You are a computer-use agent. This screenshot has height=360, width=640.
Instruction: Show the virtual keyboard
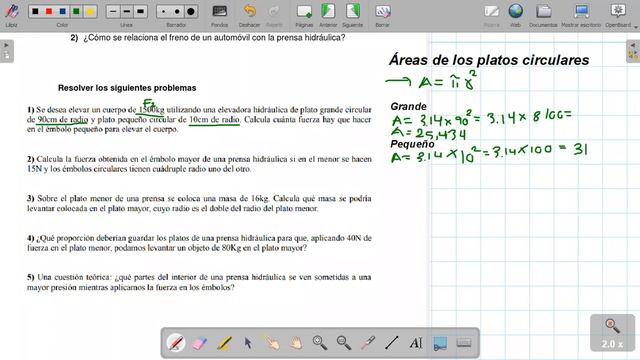[x=464, y=343]
